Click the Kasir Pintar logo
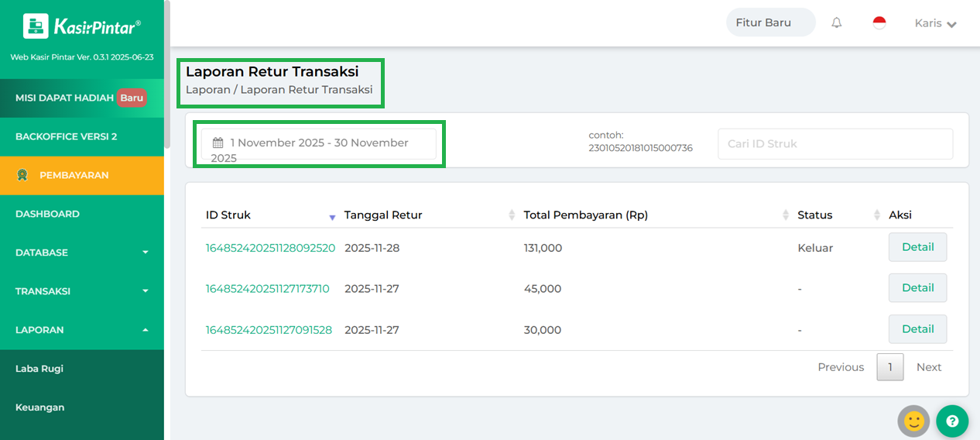The height and width of the screenshot is (440, 980). pyautogui.click(x=82, y=27)
